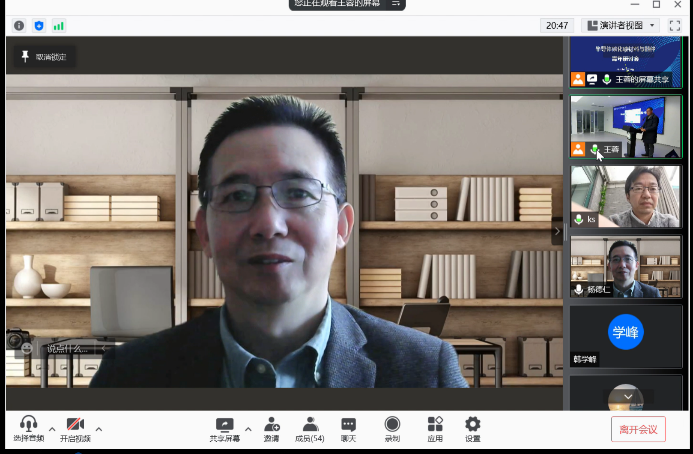Image resolution: width=693 pixels, height=454 pixels.
Task: Open meeting settings gear
Action: pyautogui.click(x=472, y=424)
